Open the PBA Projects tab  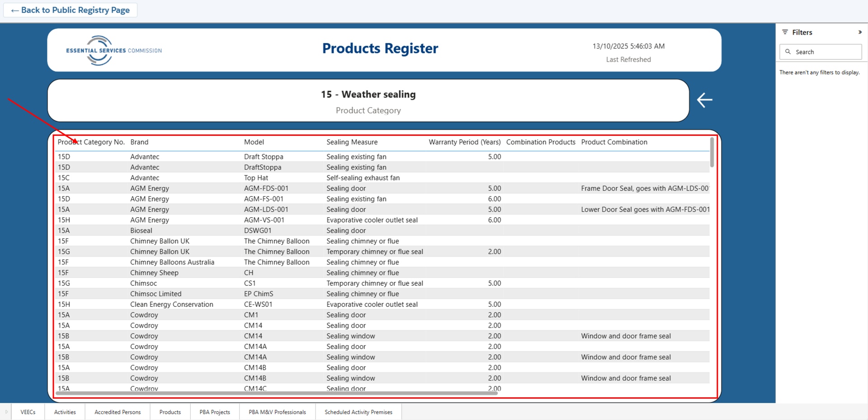coord(215,412)
